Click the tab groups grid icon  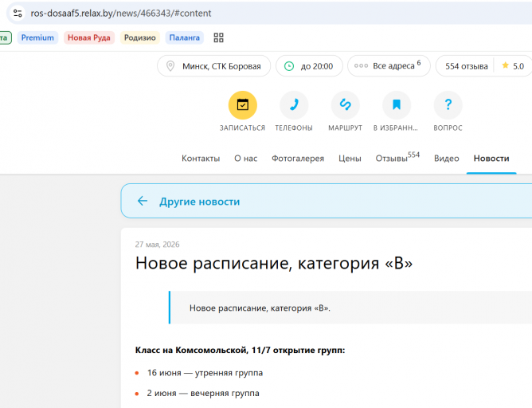(218, 37)
